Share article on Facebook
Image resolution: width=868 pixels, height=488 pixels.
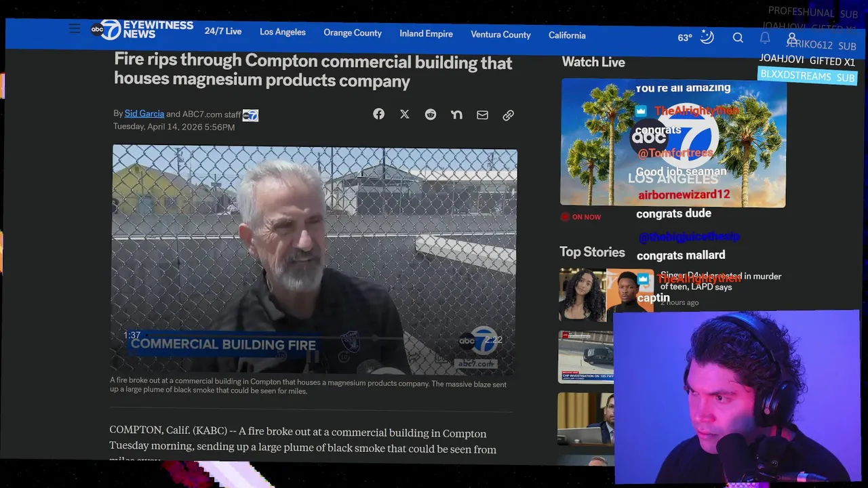378,114
